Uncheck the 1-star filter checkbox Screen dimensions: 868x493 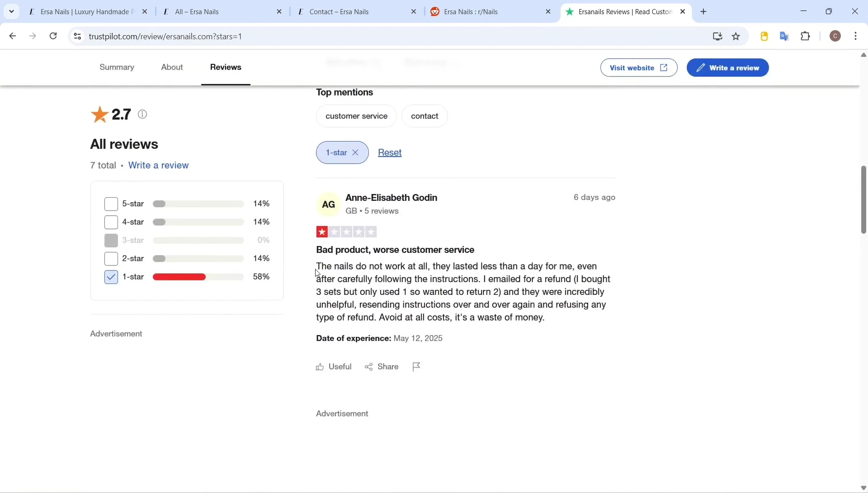111,277
